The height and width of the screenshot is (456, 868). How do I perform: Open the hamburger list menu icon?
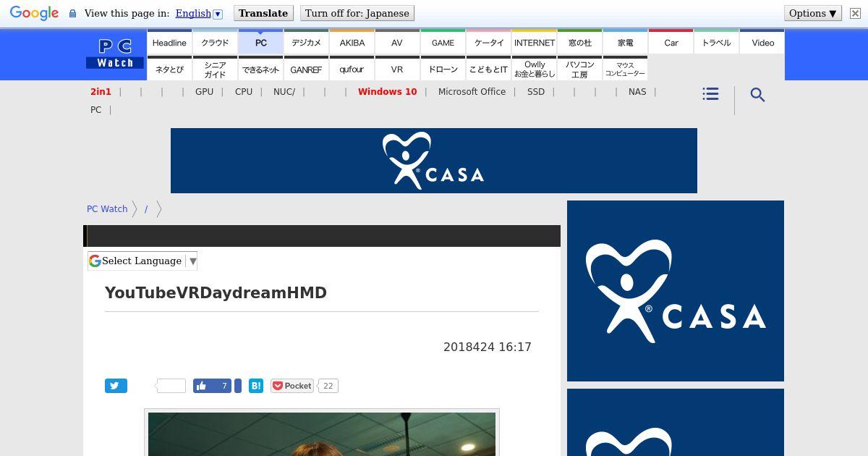pyautogui.click(x=710, y=94)
